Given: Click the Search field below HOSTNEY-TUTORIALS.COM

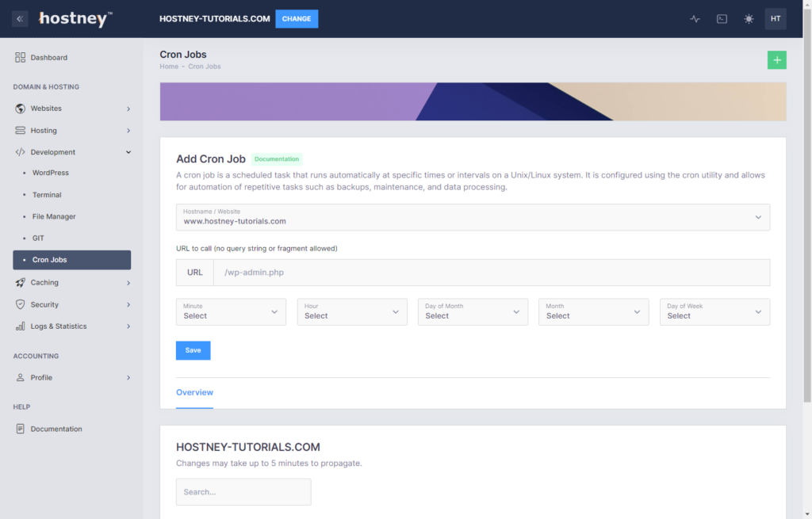Looking at the screenshot, I should [x=243, y=491].
